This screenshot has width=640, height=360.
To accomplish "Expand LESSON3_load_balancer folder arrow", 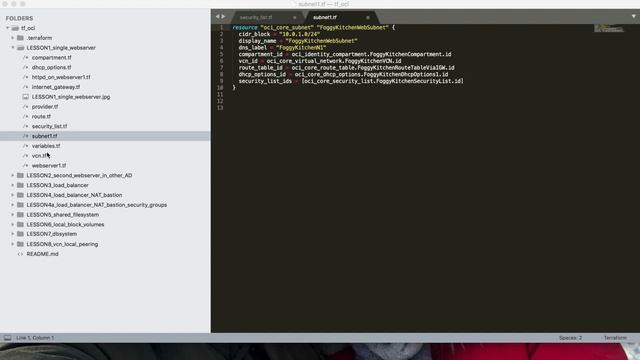I will (13, 185).
